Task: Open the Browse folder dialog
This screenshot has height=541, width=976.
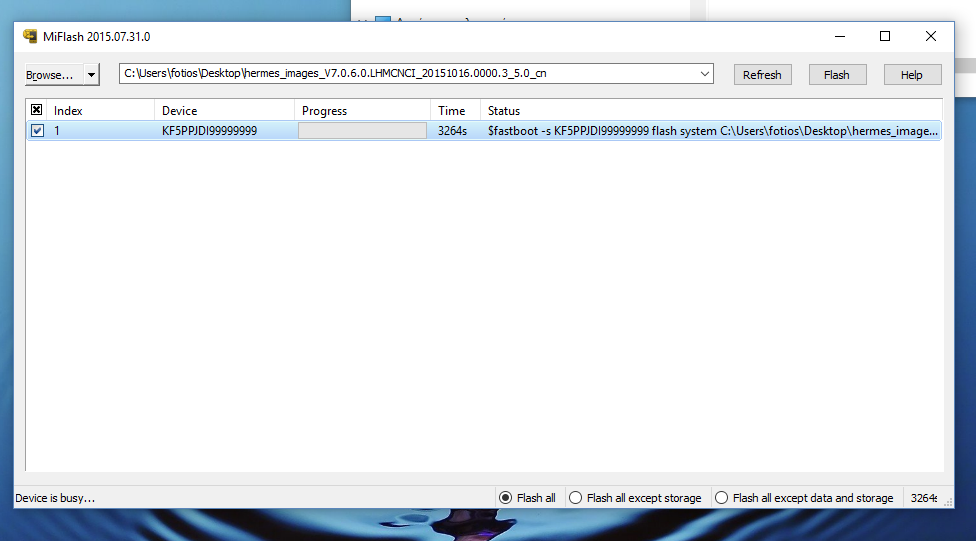Action: tap(54, 75)
